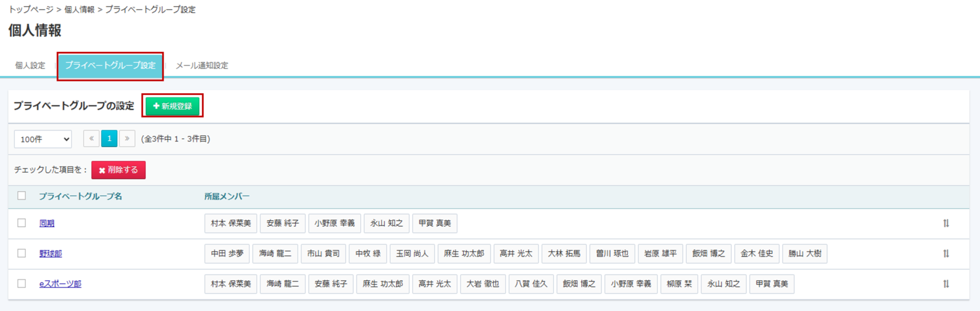Go to the previous page with « arrow
Image resolution: width=980 pixels, height=311 pixels.
click(x=91, y=139)
